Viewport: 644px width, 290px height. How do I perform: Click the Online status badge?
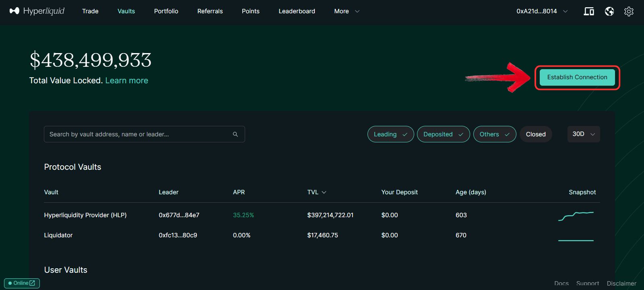[22, 283]
